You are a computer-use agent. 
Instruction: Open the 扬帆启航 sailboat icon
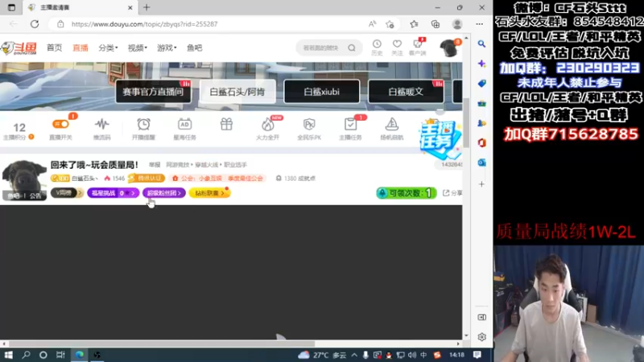pos(391,129)
